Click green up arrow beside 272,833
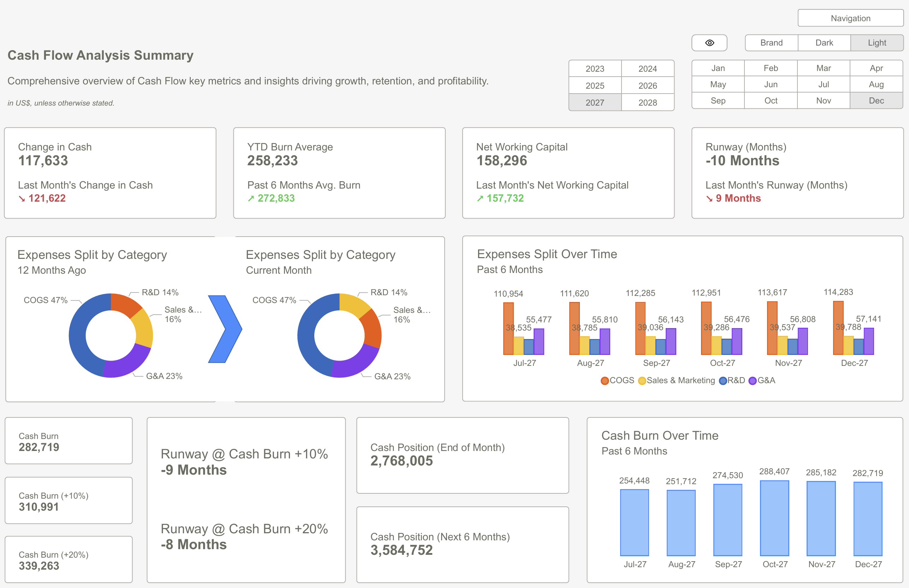The width and height of the screenshot is (909, 588). coord(251,198)
